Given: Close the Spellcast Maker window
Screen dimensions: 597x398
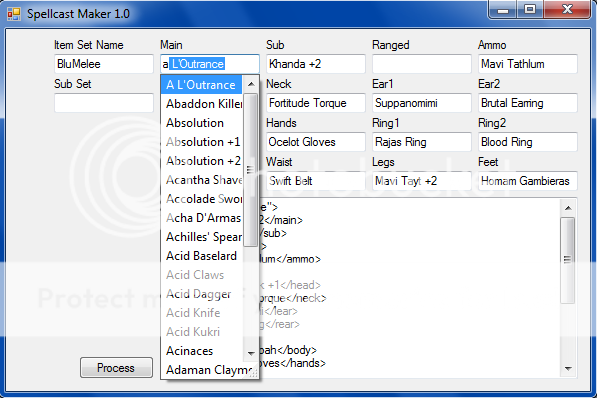Looking at the screenshot, I should tap(567, 10).
